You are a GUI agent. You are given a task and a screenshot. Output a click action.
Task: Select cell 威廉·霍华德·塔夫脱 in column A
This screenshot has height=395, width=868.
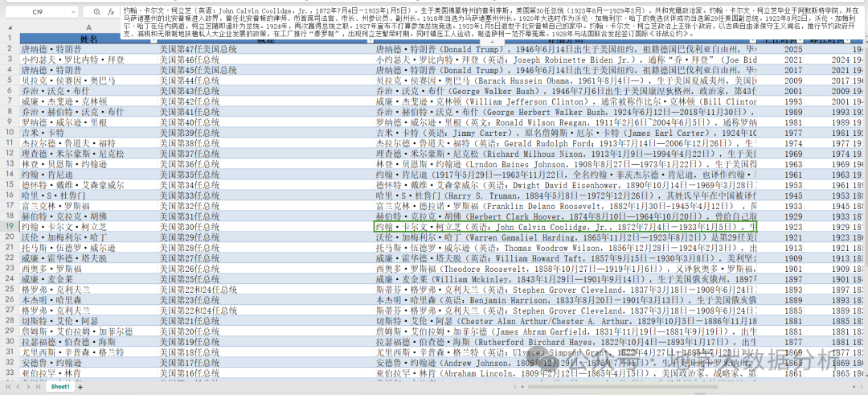click(x=88, y=258)
